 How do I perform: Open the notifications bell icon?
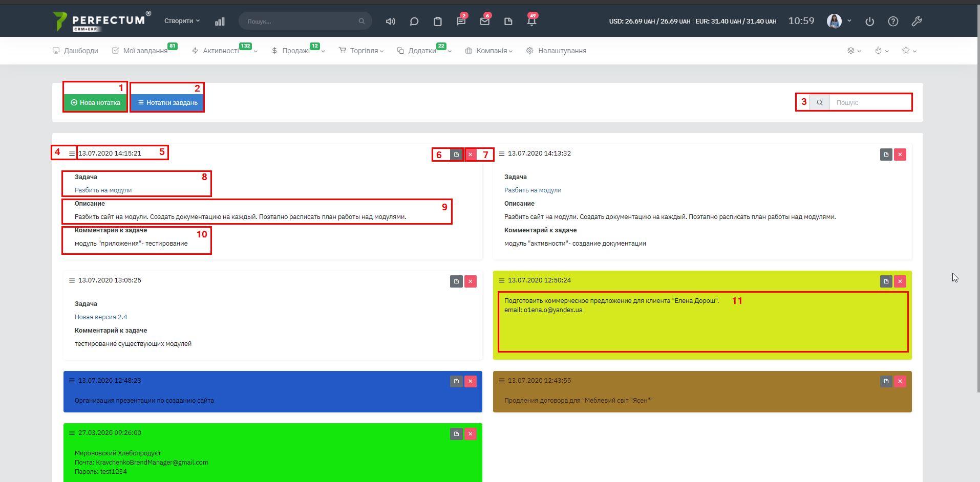[x=531, y=21]
